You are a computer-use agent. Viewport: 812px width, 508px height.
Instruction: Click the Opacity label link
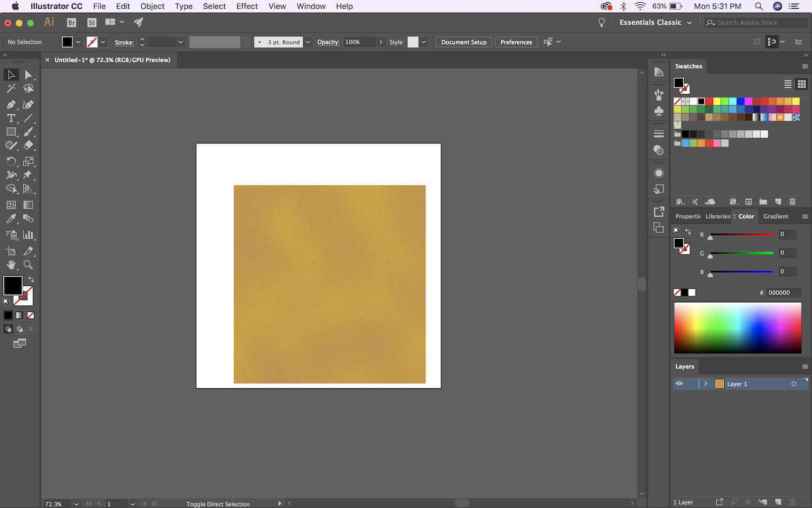(329, 42)
